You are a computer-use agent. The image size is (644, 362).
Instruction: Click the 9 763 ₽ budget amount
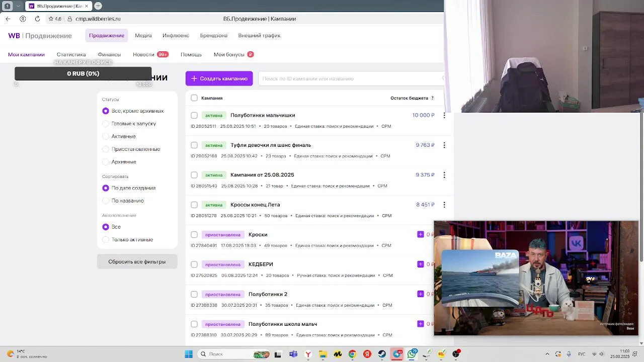[425, 145]
